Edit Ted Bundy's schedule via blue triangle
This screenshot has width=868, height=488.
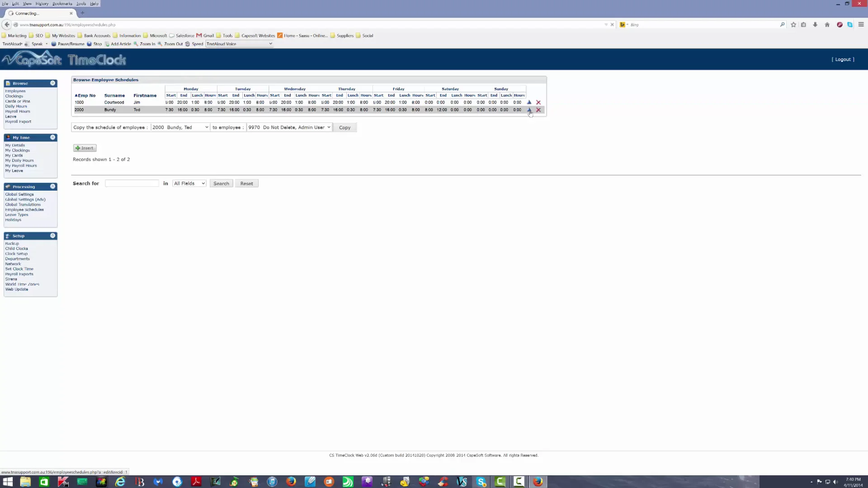point(529,110)
